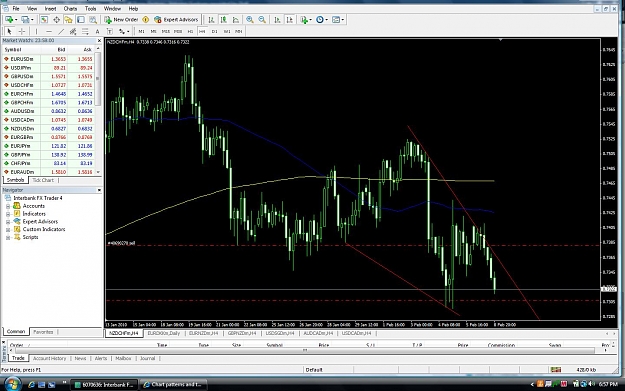Switch chart to line chart mode
The height and width of the screenshot is (391, 625).
click(236, 20)
